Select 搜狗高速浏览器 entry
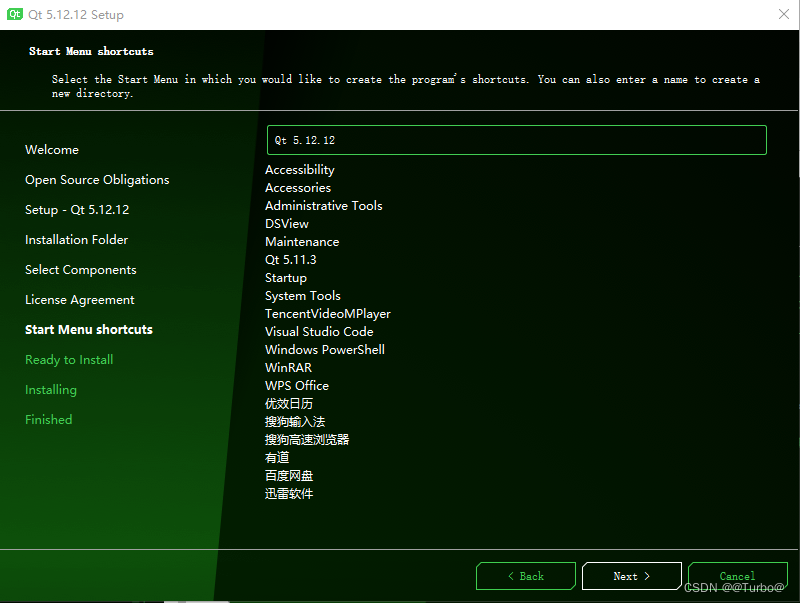800x603 pixels. [x=307, y=440]
